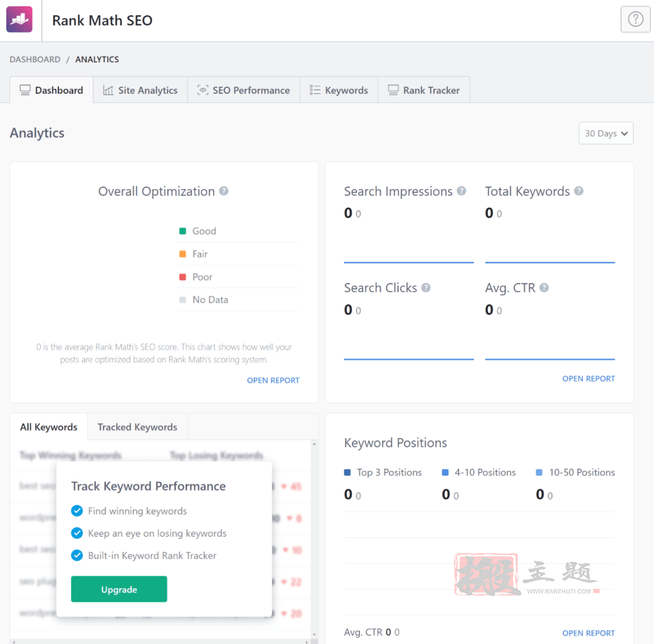Viewport: 654px width, 644px height.
Task: Open report for Keyword Positions
Action: (588, 633)
